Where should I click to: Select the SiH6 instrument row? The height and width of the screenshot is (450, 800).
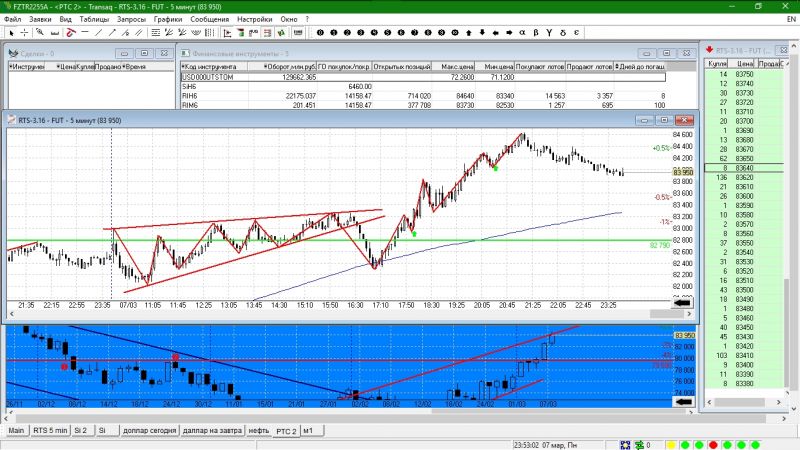(423, 87)
